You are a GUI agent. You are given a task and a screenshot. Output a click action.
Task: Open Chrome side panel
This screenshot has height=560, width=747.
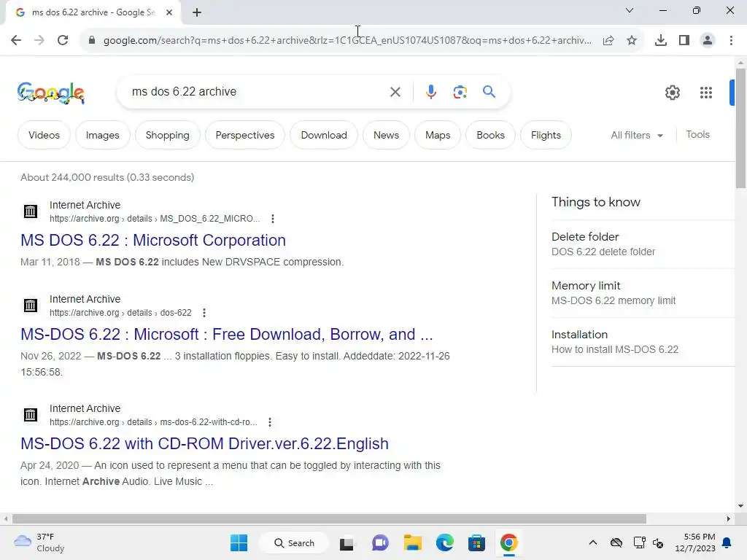pos(684,41)
